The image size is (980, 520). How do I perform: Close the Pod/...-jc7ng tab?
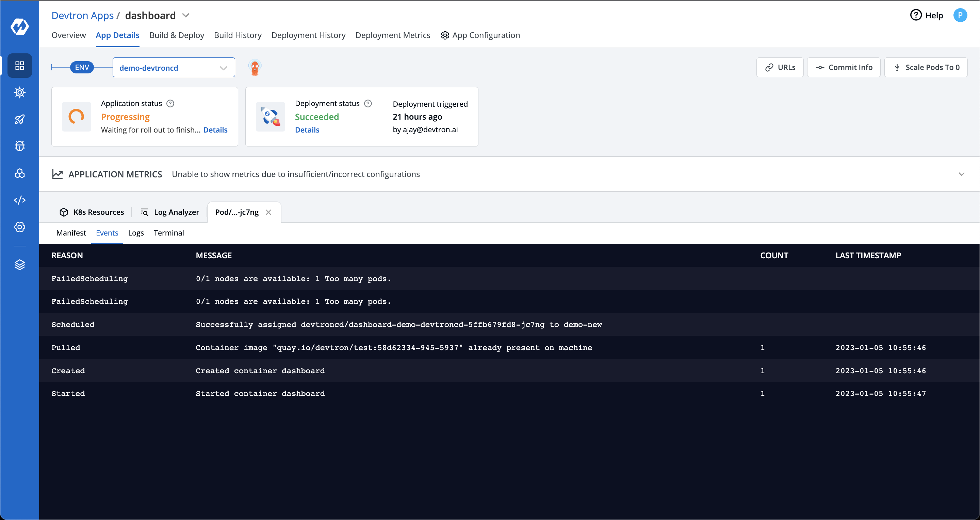tap(268, 212)
